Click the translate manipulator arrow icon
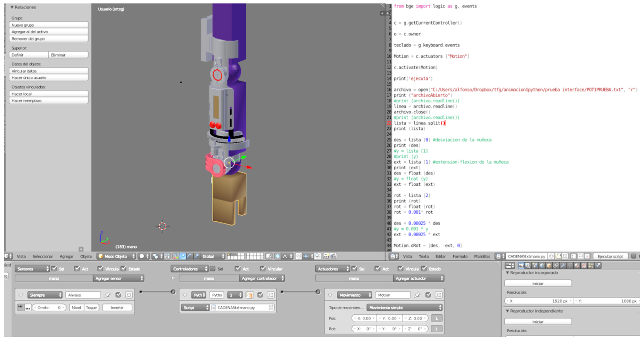Image resolution: width=644 pixels, height=342 pixels. (183, 256)
